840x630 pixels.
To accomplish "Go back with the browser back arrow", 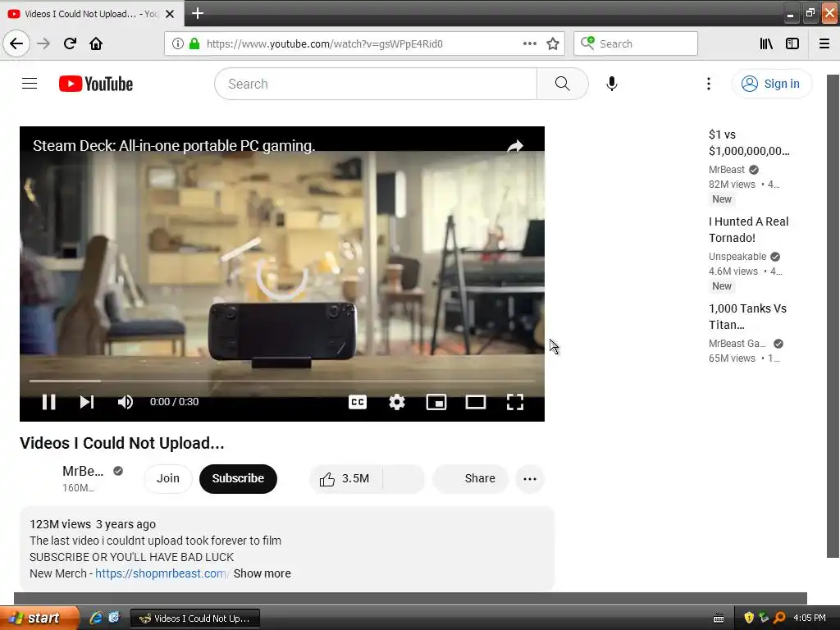I will click(x=16, y=43).
